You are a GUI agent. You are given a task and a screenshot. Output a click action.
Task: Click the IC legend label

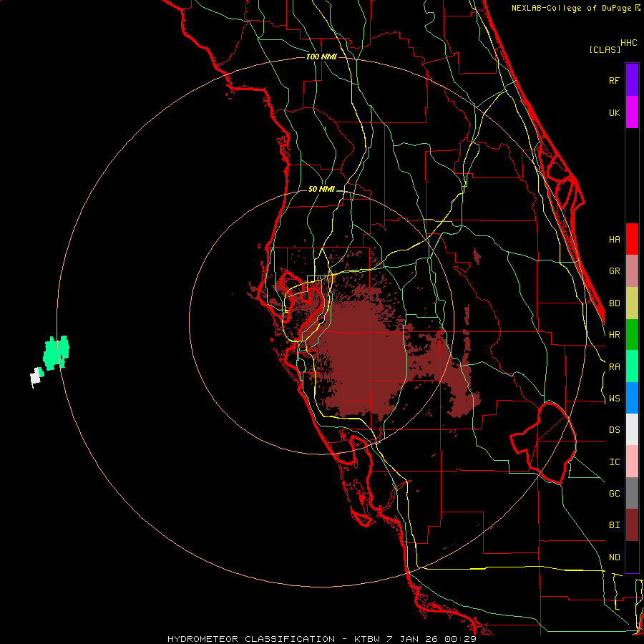(614, 462)
